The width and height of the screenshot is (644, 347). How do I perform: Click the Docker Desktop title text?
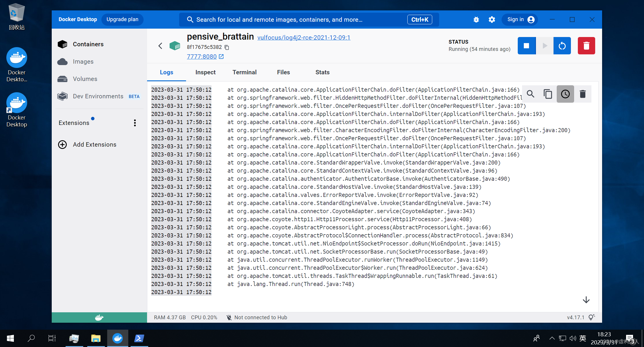[78, 19]
